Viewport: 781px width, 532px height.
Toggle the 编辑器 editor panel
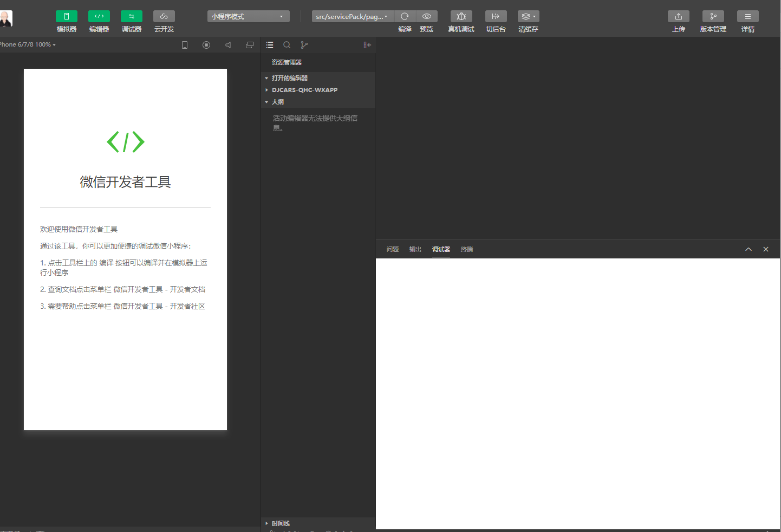click(x=99, y=16)
